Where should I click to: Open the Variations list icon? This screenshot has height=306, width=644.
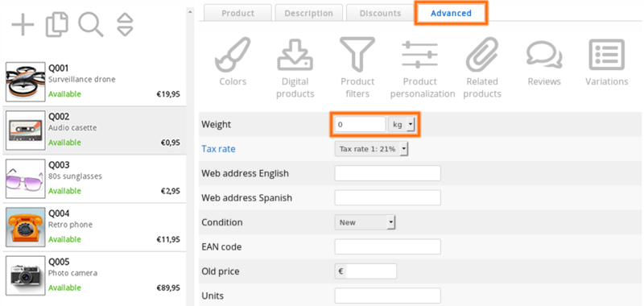(607, 54)
